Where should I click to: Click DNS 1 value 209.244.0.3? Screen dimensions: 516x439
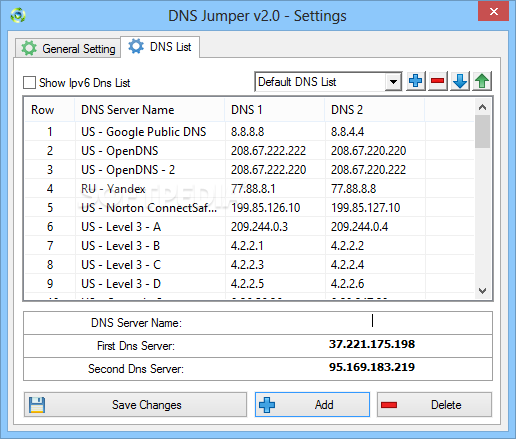coord(259,227)
